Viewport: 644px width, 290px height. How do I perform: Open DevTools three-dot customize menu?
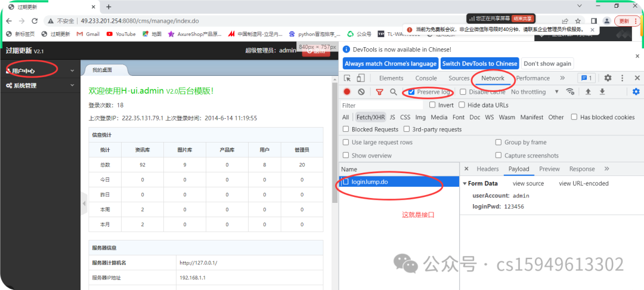(x=622, y=78)
